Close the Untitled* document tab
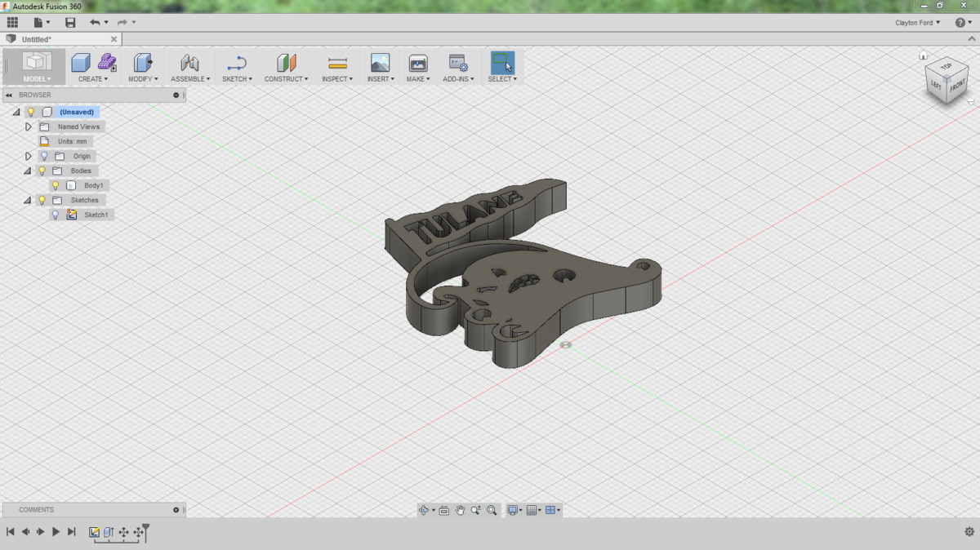The height and width of the screenshot is (550, 980). point(114,39)
